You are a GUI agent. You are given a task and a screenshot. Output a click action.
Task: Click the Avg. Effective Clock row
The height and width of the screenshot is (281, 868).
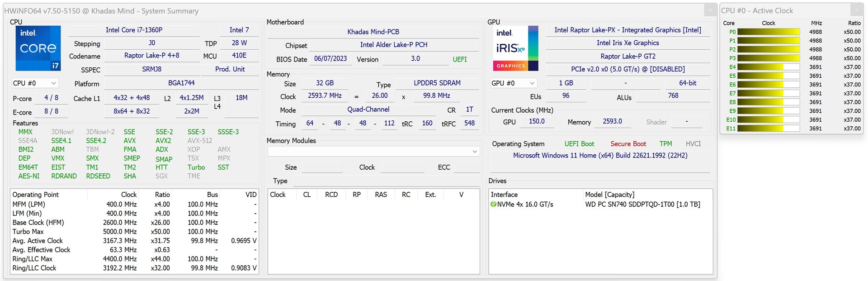pyautogui.click(x=134, y=250)
